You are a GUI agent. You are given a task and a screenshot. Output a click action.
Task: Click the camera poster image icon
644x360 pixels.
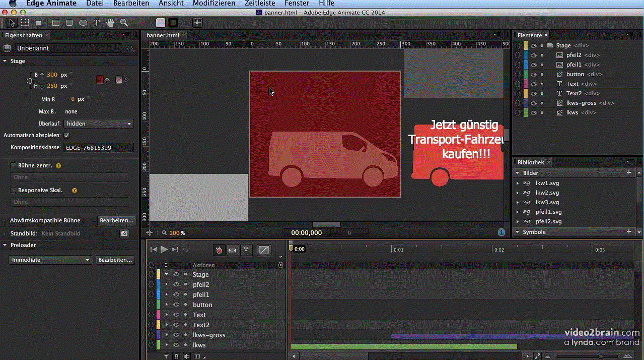[124, 234]
